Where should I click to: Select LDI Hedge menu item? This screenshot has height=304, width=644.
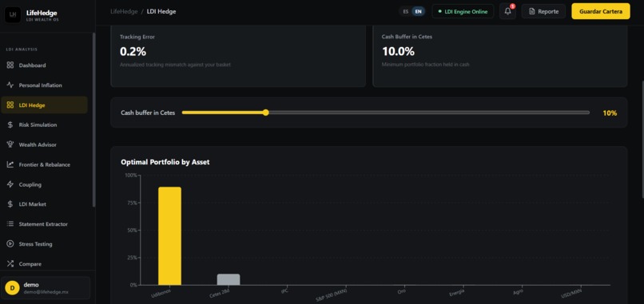pyautogui.click(x=45, y=105)
